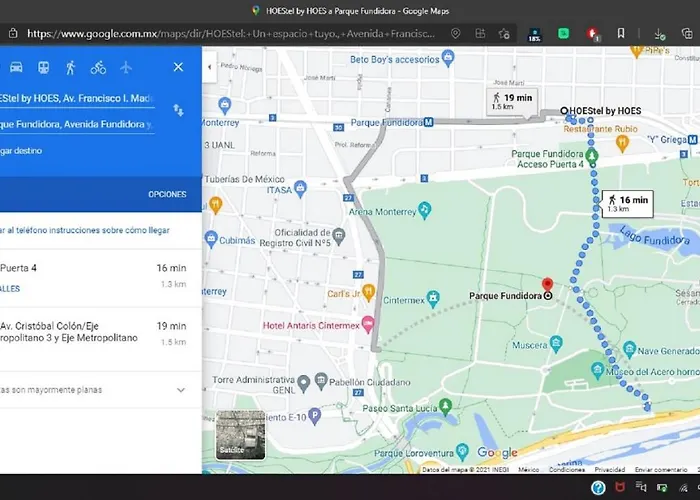Click Parque Loroventura marker
700x500 pixels.
coord(462,451)
